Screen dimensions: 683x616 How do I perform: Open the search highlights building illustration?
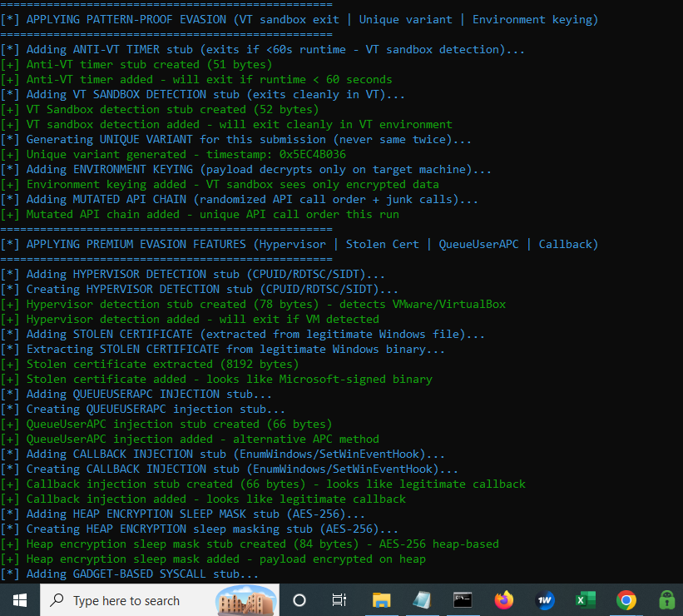click(x=246, y=601)
